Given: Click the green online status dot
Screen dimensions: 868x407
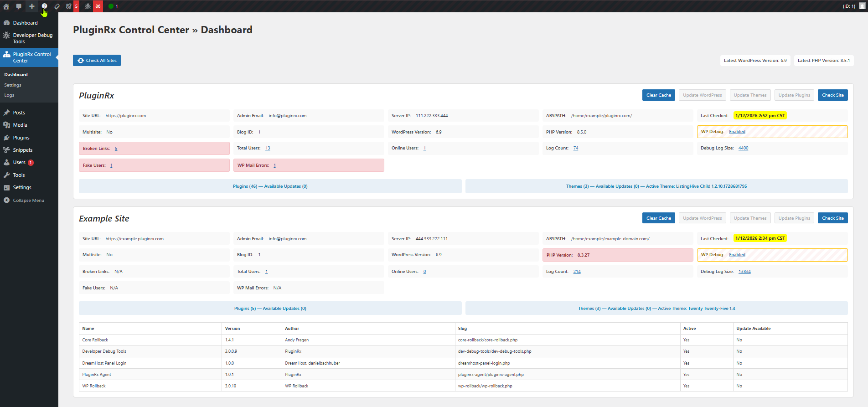Looking at the screenshot, I should (111, 6).
